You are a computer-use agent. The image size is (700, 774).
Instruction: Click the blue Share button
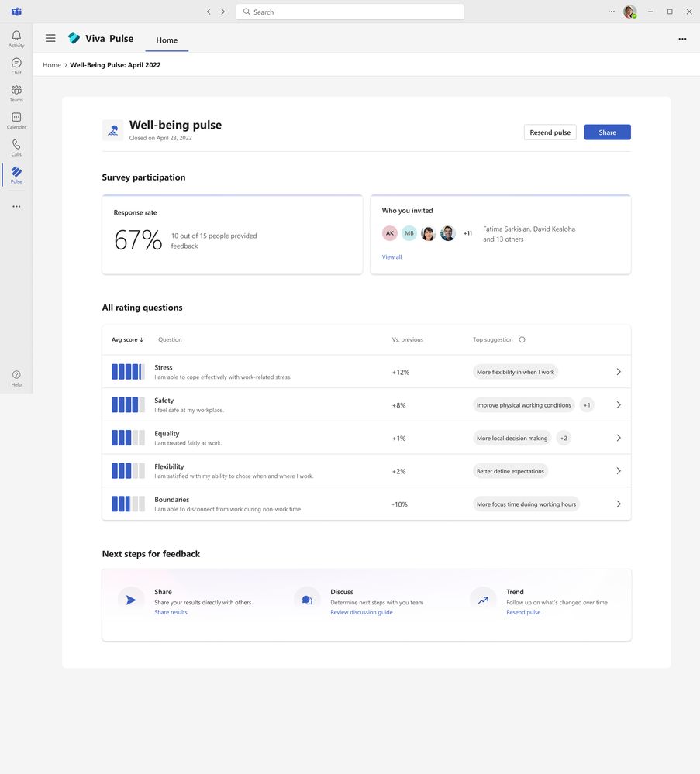pyautogui.click(x=607, y=132)
